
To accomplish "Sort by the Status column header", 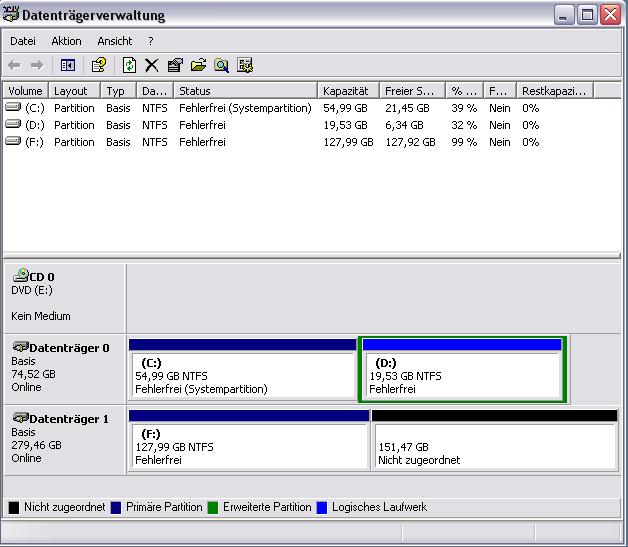I will click(246, 91).
